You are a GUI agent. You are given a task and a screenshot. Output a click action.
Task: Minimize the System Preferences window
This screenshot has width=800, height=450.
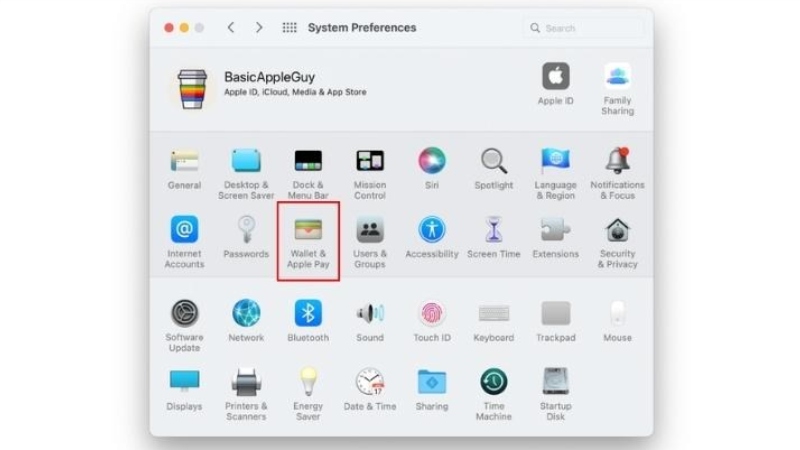(x=184, y=28)
